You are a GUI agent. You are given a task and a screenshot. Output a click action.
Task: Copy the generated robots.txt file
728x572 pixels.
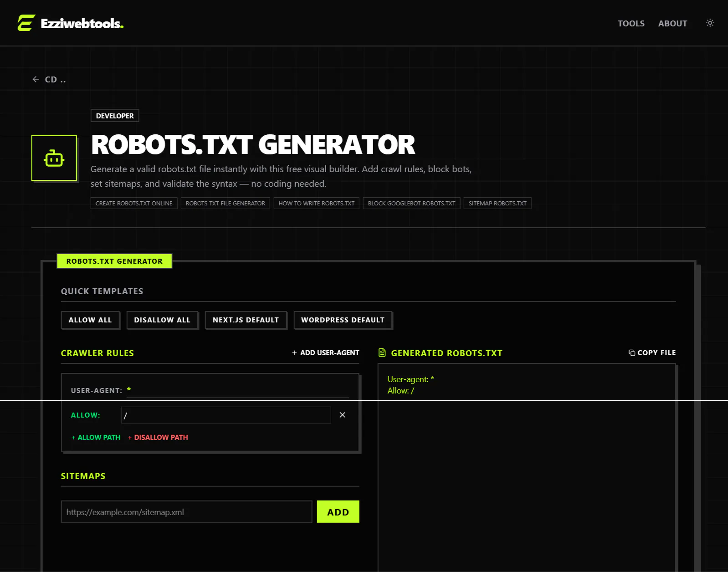pyautogui.click(x=652, y=352)
